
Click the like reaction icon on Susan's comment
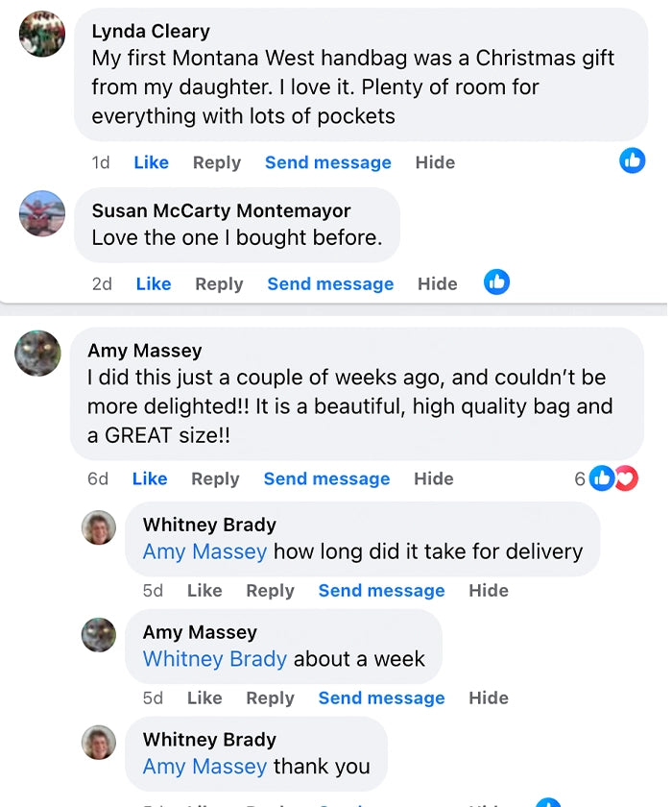point(496,281)
